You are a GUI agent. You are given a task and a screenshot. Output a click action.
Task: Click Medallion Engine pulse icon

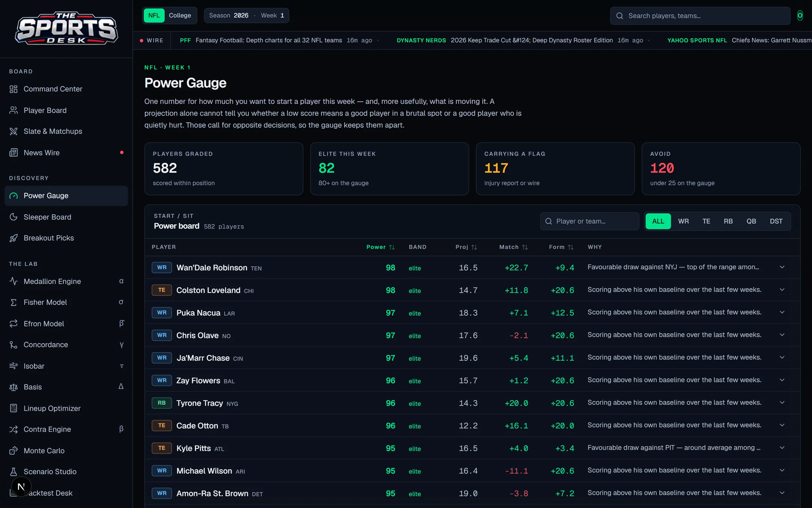tap(14, 281)
